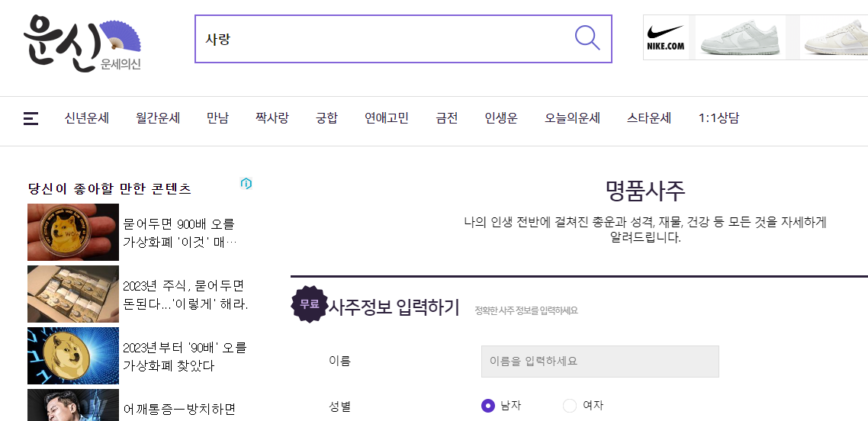This screenshot has height=421, width=868.
Task: Go to the 짝사랑 menu item
Action: pyautogui.click(x=272, y=118)
